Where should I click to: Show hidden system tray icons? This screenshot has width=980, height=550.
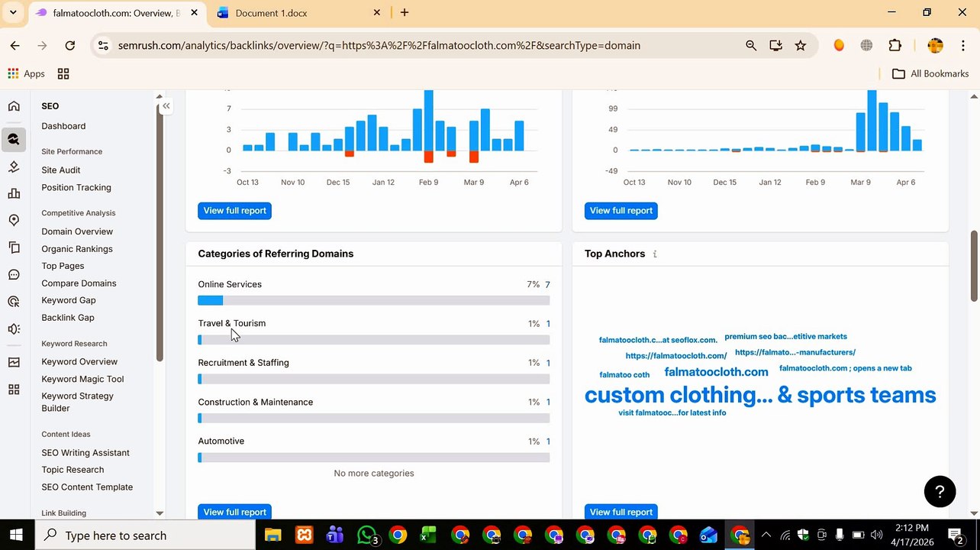click(766, 535)
